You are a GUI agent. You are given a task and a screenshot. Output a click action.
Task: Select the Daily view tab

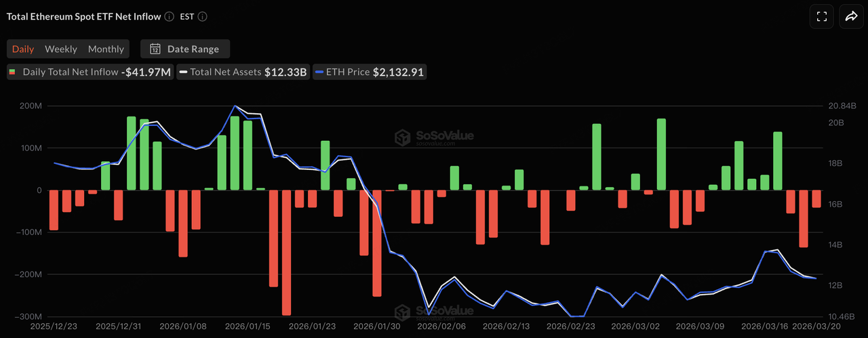tap(23, 49)
